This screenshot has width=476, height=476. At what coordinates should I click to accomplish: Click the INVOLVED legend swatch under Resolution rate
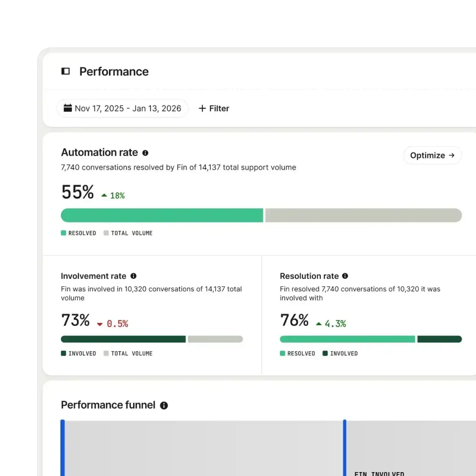(325, 353)
